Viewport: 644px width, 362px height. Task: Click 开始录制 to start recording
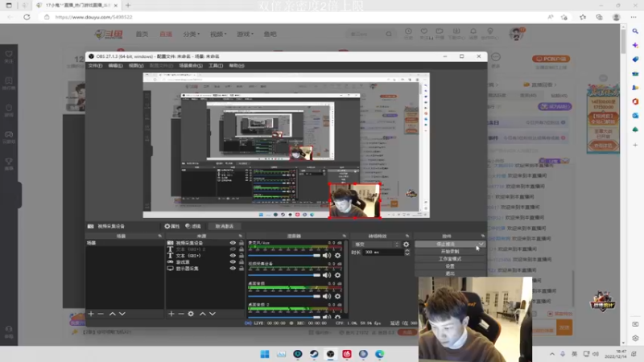(450, 252)
